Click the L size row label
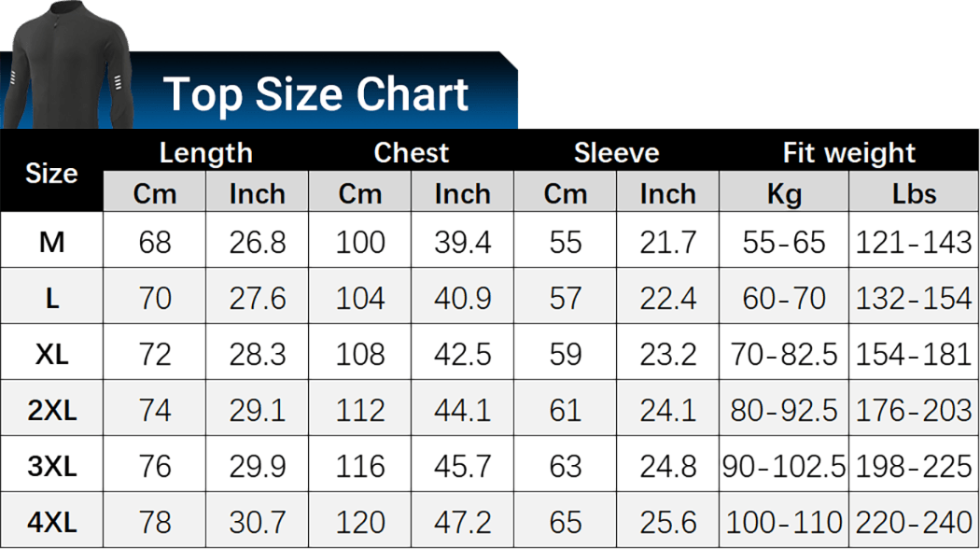This screenshot has width=980, height=549. pos(51,298)
